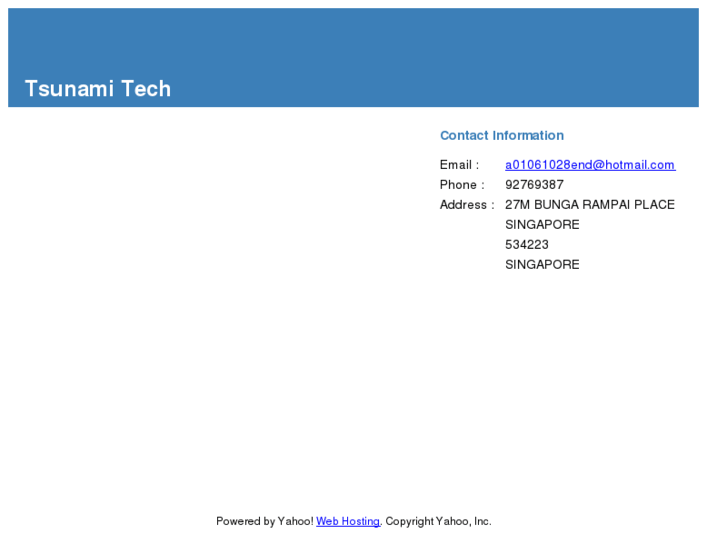Click the Address : label

coord(467,205)
